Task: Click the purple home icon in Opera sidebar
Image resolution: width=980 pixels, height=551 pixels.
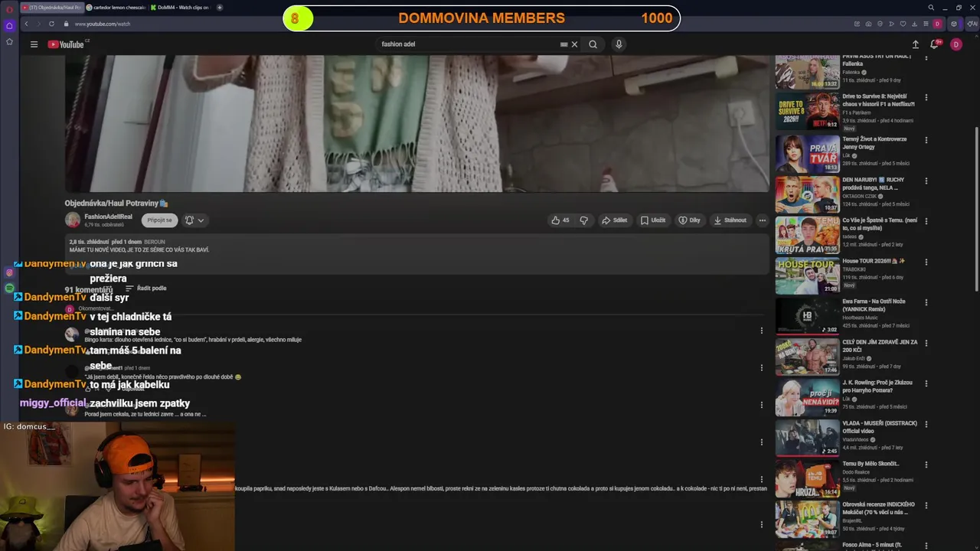Action: coord(9,25)
